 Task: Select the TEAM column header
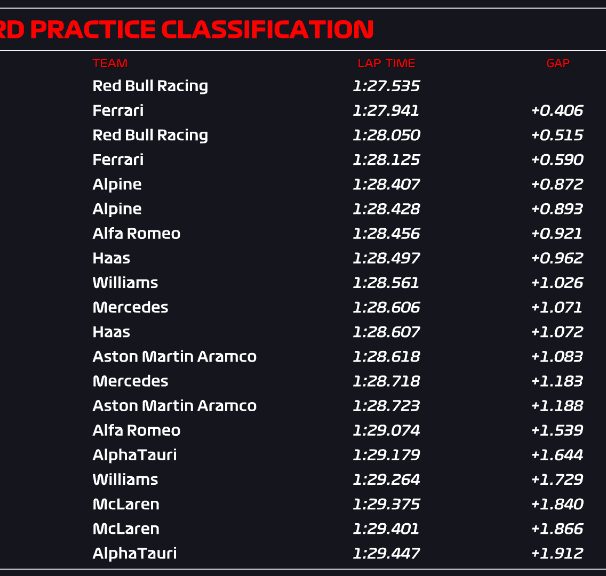pos(110,63)
